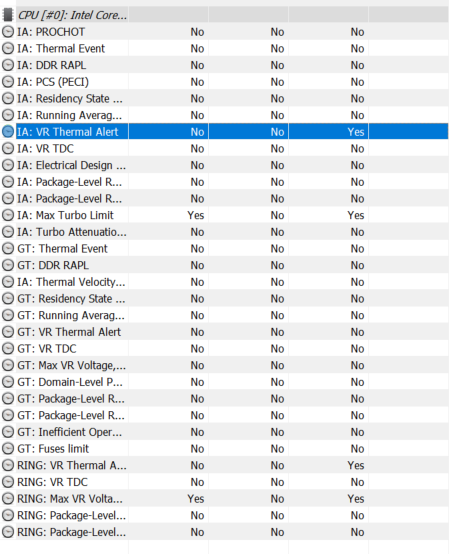Screen dimensions: 449x554
Task: Select the 'GT: Running Averag...' label
Action: click(x=71, y=316)
